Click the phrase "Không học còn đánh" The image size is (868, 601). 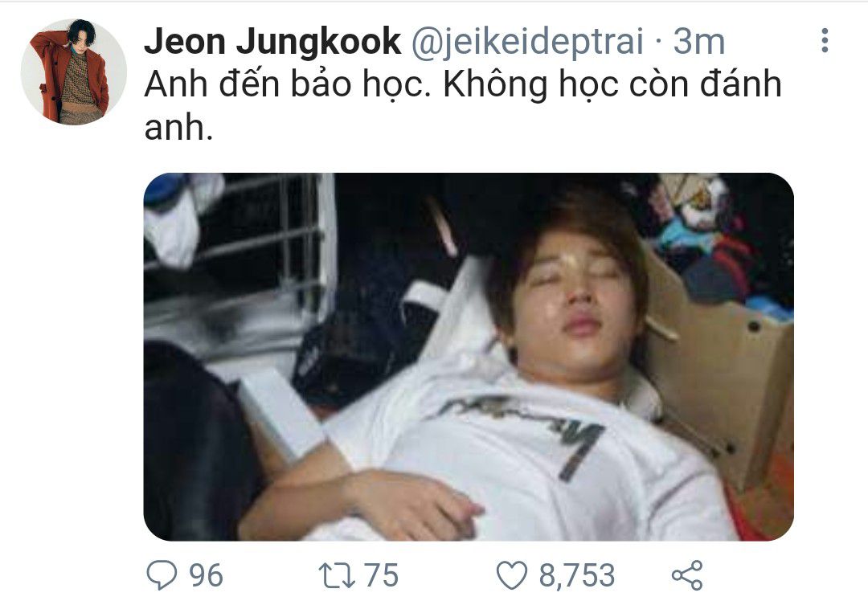click(612, 84)
